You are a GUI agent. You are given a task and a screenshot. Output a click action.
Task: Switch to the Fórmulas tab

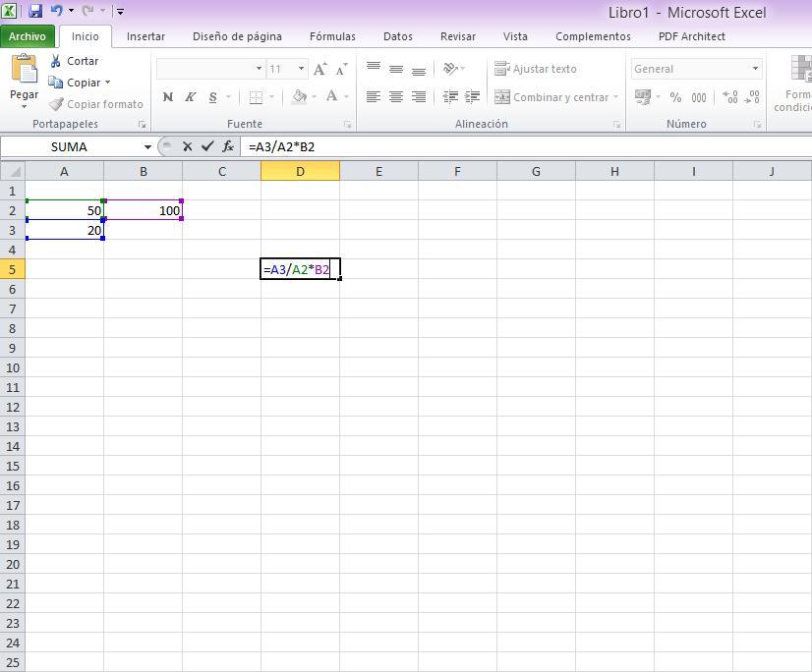(x=332, y=36)
